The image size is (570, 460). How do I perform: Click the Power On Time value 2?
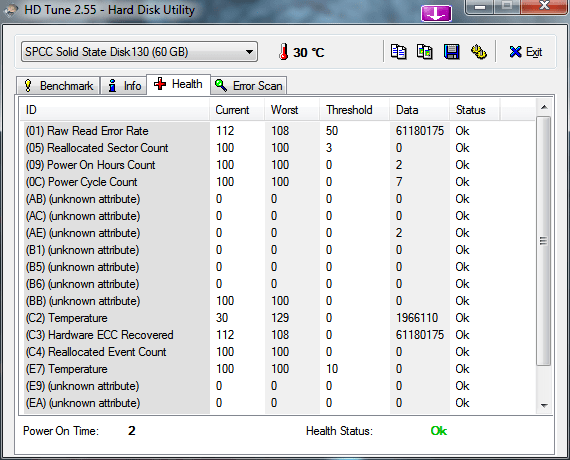point(132,431)
